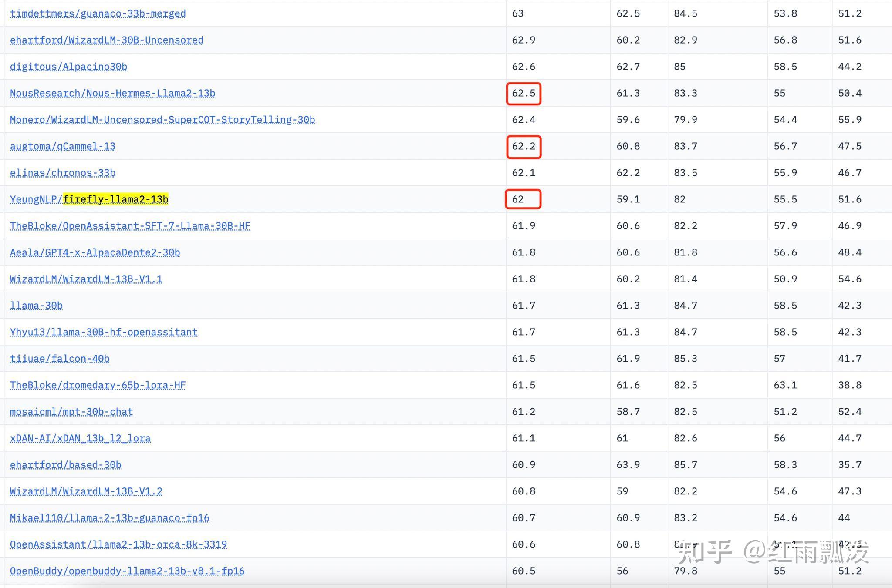Click the digitous/Alpacino30b link
The width and height of the screenshot is (892, 588).
[x=68, y=67]
